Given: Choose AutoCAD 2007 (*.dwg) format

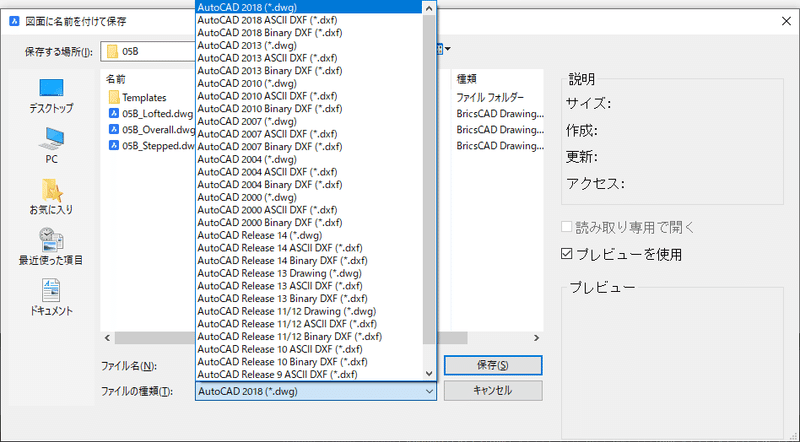Looking at the screenshot, I should (x=309, y=121).
